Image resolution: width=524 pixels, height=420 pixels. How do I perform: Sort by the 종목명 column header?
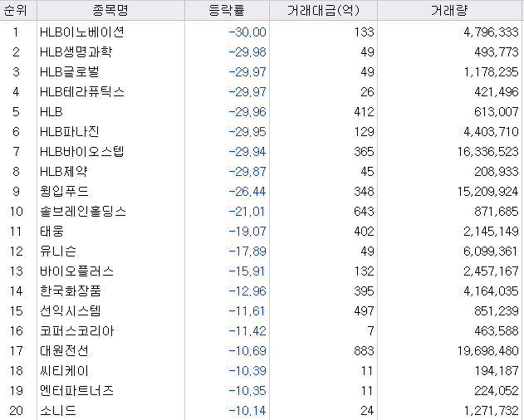pos(110,10)
